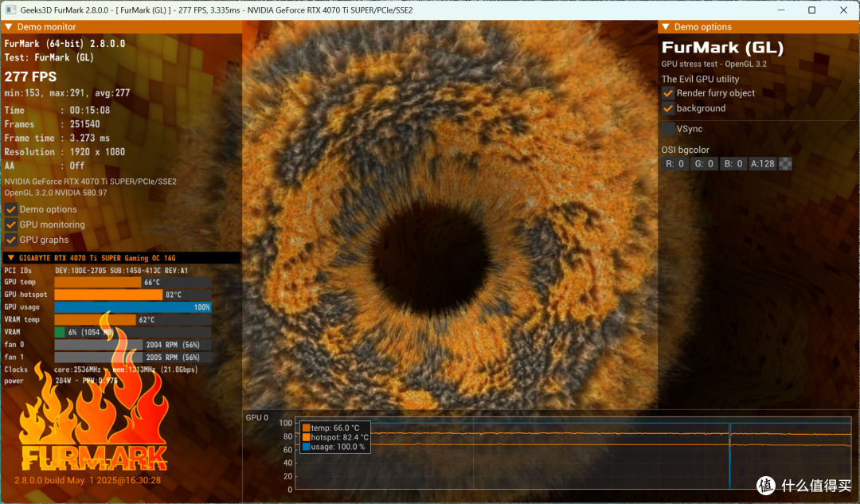This screenshot has width=860, height=504.
Task: Click the Resolution 1920 x 1080 value
Action: coord(98,152)
